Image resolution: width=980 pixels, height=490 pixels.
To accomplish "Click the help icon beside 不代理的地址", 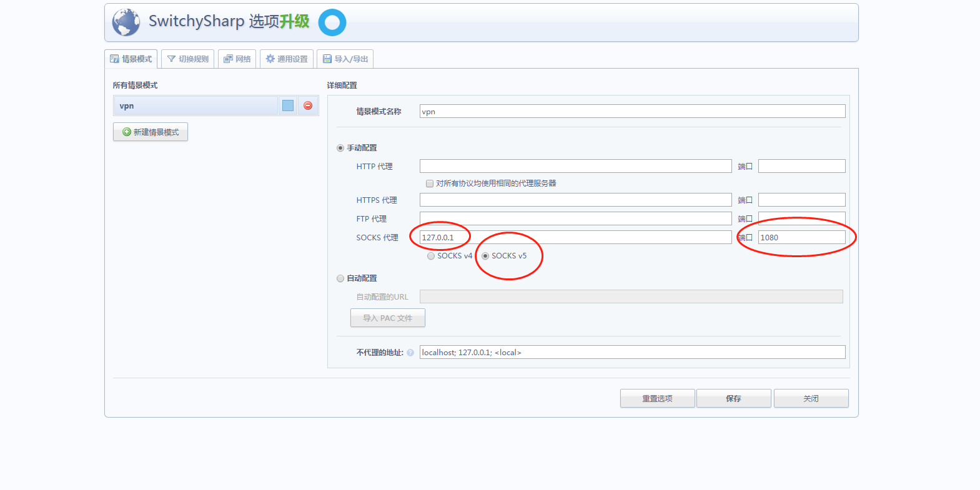I will point(410,353).
